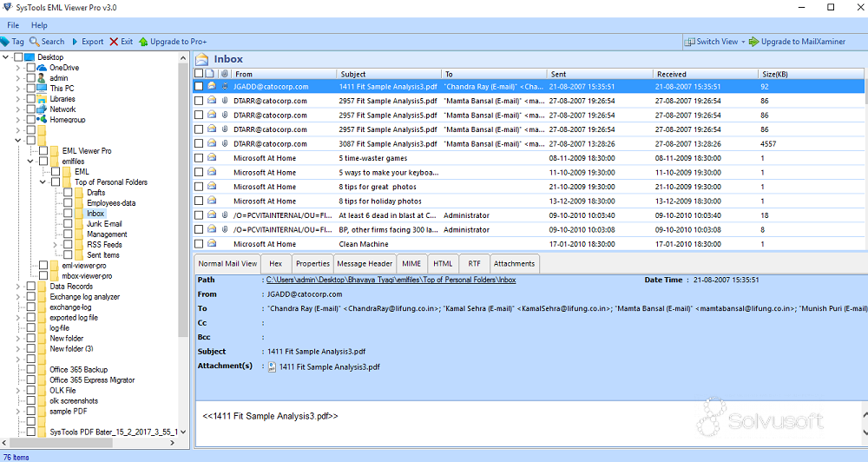Click the admin user icon in tree
The width and height of the screenshot is (868, 462).
click(x=42, y=78)
